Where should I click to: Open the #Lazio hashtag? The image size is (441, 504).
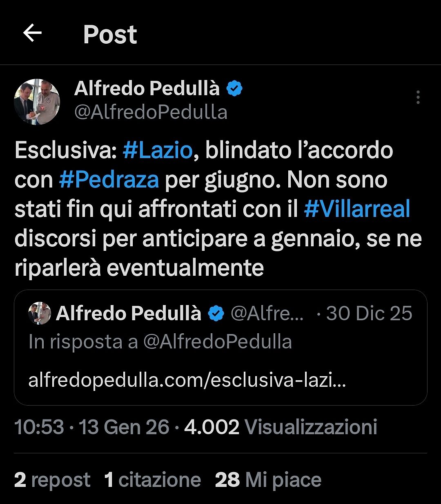click(158, 150)
